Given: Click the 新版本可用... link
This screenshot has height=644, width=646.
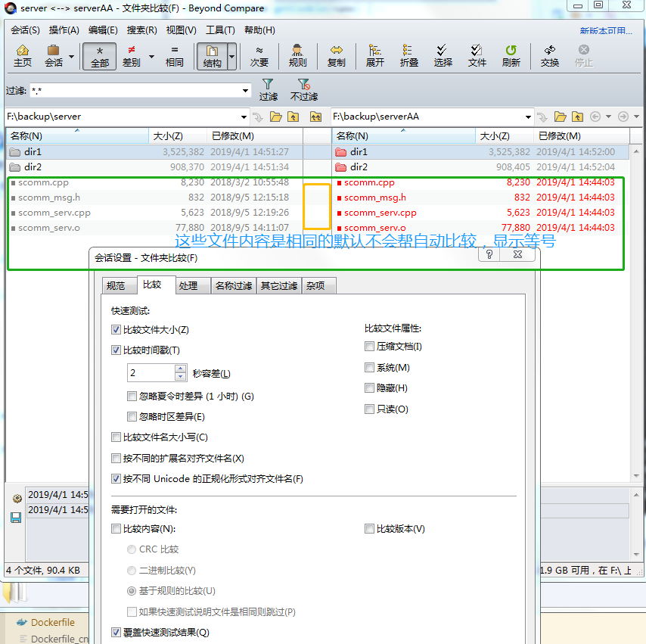Looking at the screenshot, I should pos(606,30).
